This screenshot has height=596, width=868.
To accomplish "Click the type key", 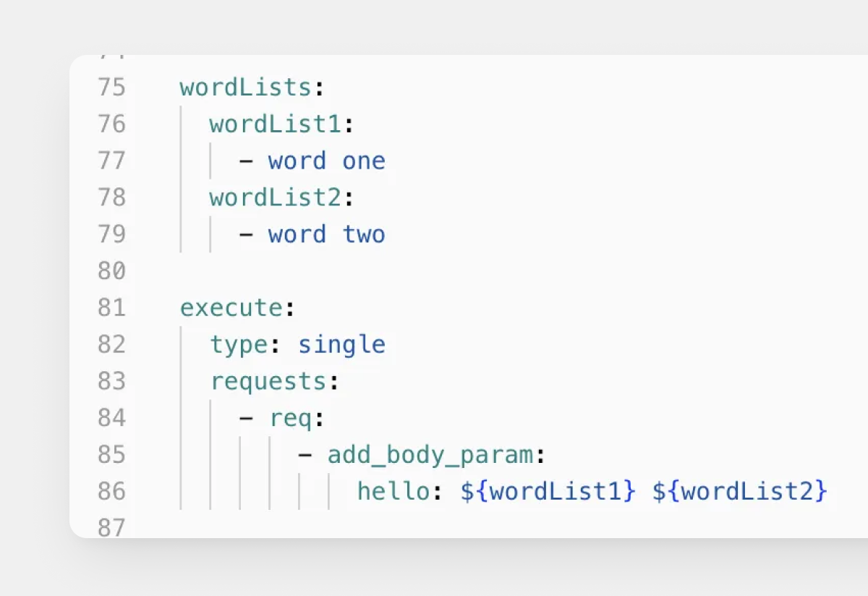I will click(239, 346).
